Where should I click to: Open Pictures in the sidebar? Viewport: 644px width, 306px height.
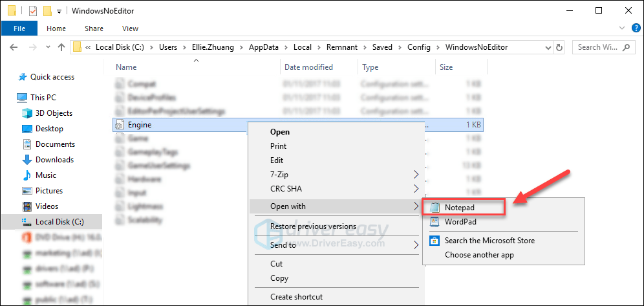(x=49, y=191)
